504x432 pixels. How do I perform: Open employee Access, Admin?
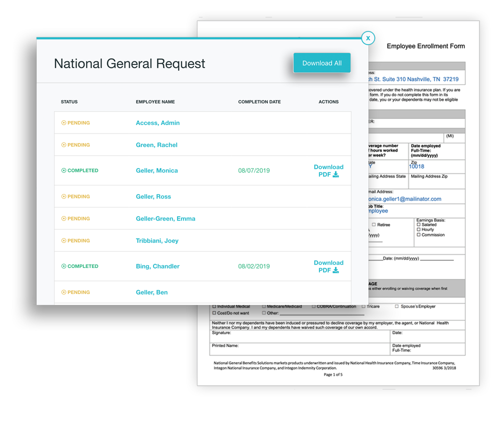(157, 123)
